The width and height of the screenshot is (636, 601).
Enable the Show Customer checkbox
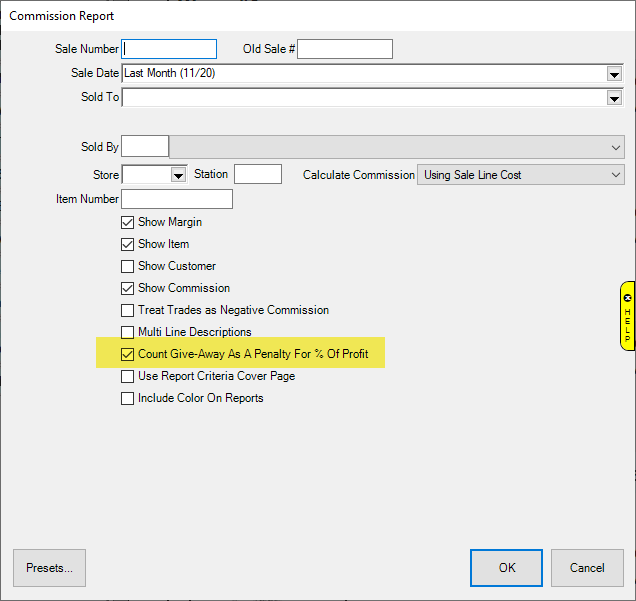(x=127, y=267)
